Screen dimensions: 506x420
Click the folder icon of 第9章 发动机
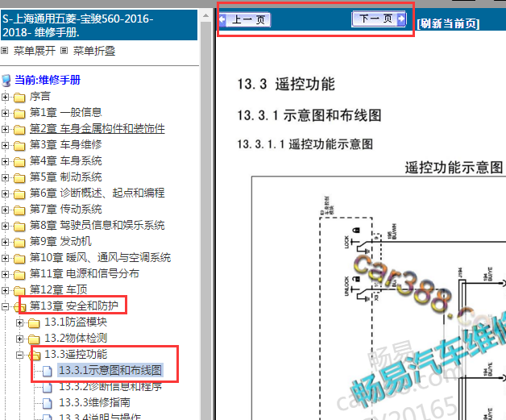coord(19,243)
